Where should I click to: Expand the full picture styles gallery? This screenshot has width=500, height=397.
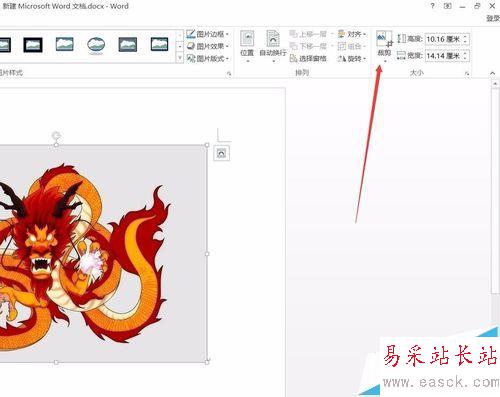coord(180,58)
